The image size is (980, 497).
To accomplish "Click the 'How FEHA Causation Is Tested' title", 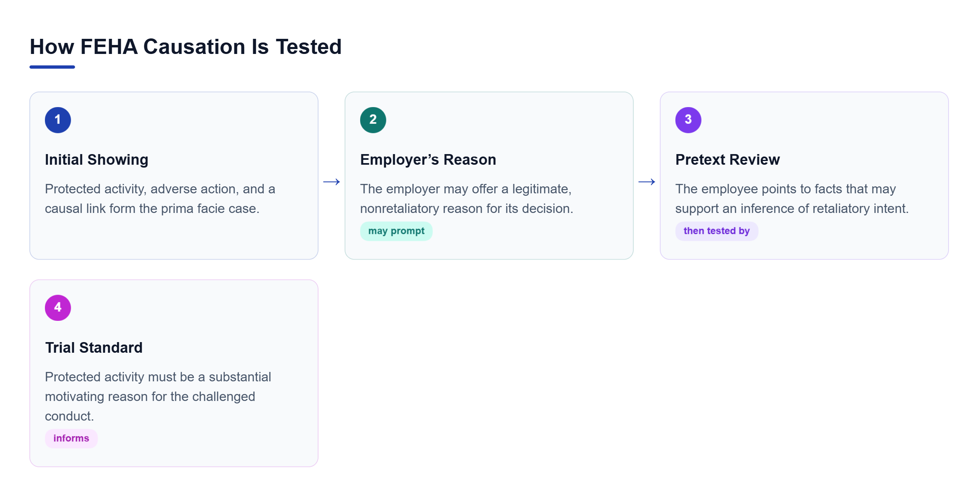I will point(186,47).
